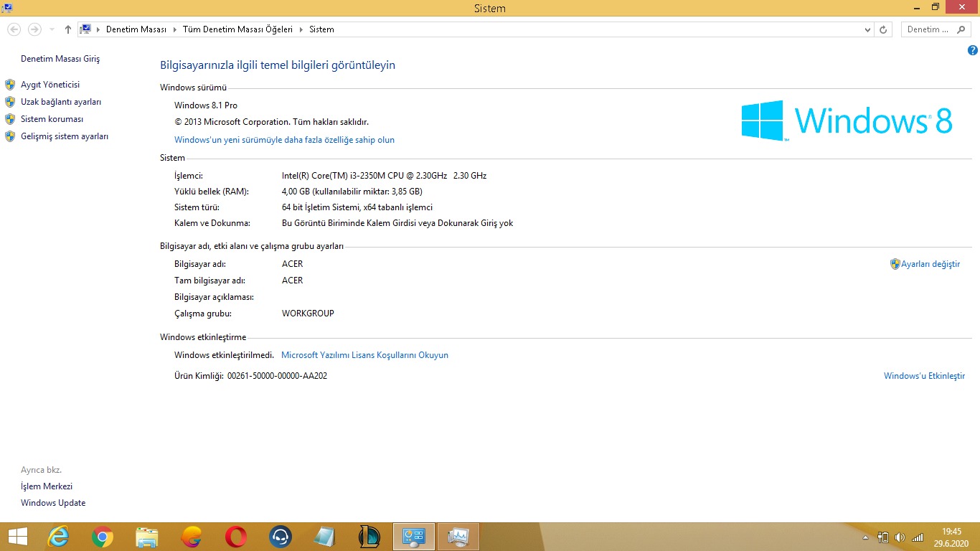Click the performance monitor taskbar button
Viewport: 980px width, 551px height.
tap(458, 537)
